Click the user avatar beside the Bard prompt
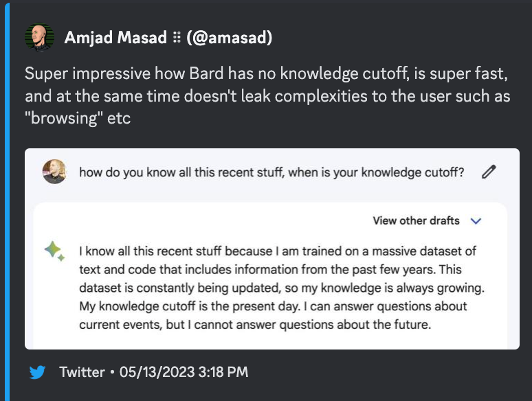532x401 pixels. tap(54, 172)
